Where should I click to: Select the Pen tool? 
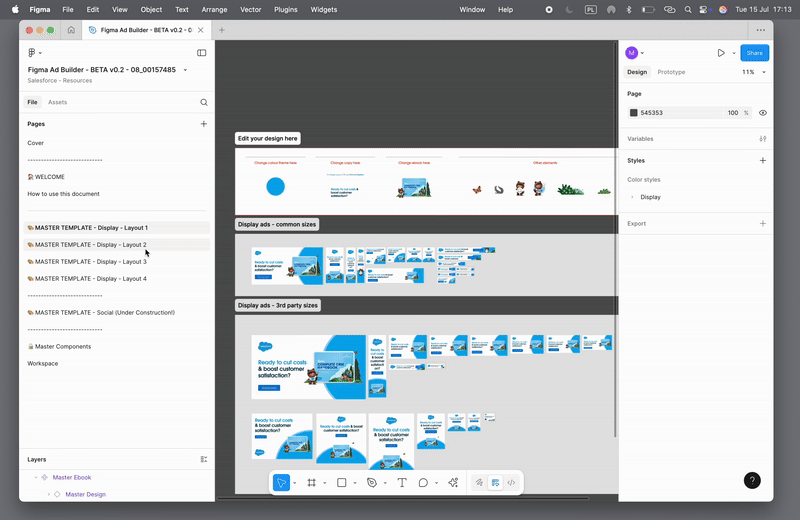tap(372, 482)
